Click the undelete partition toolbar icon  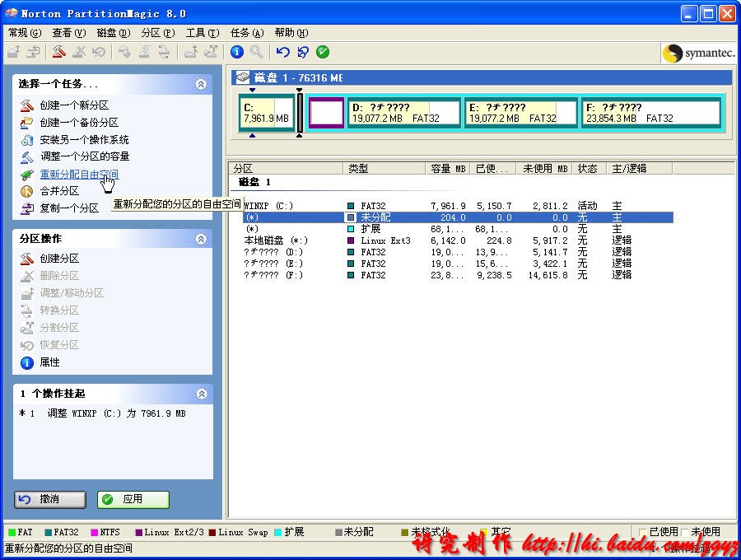pos(98,52)
